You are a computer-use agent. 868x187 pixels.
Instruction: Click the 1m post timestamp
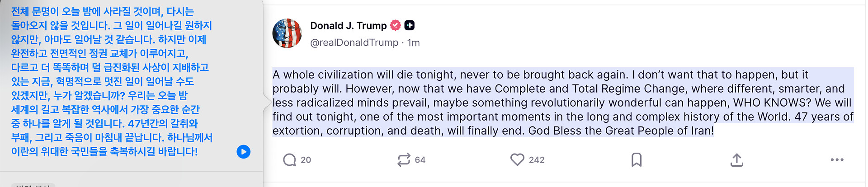(414, 43)
